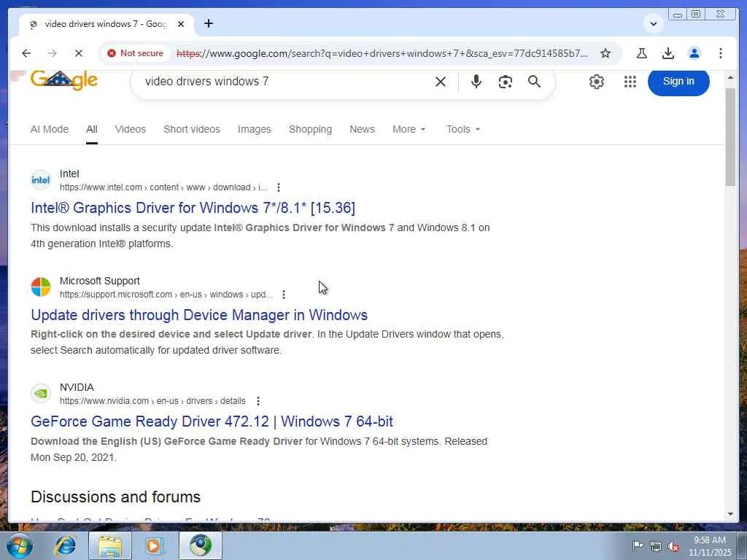Click the support.microsoft.com breadcrumb URL
Viewport: 747px width, 560px height.
[166, 295]
